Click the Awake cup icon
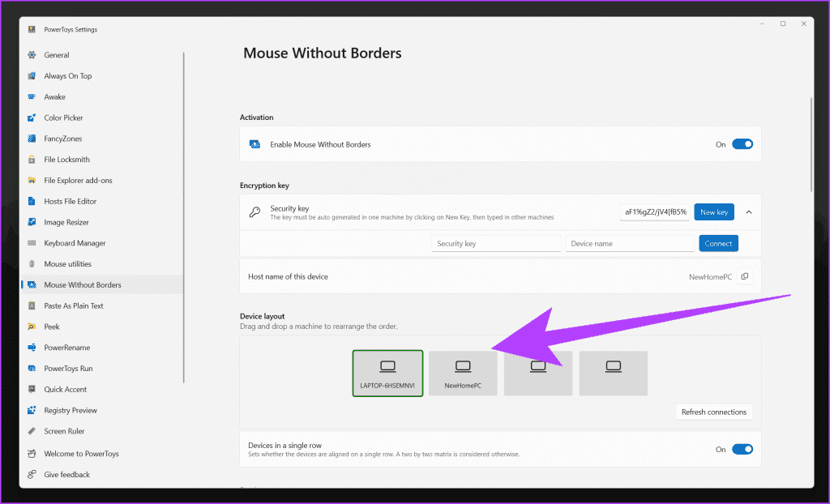 click(32, 97)
